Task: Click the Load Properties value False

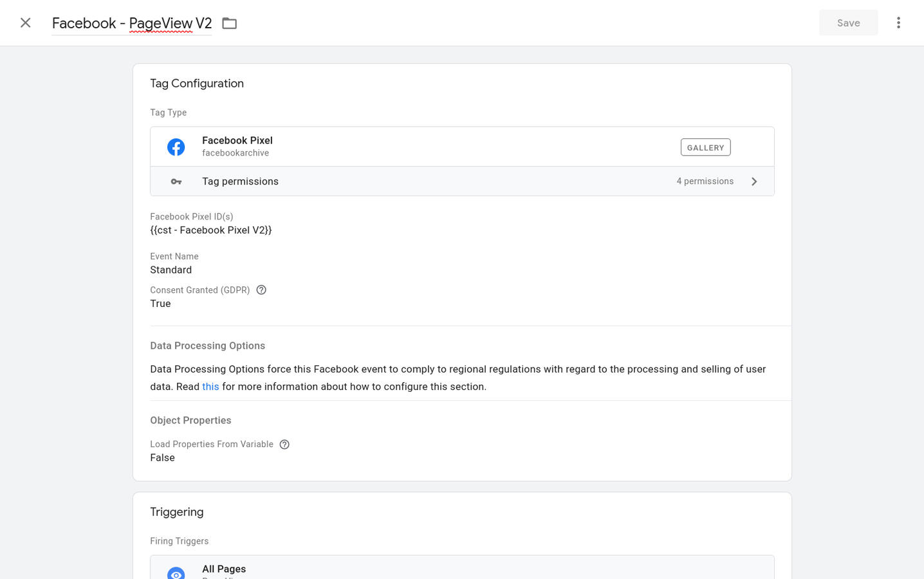Action: click(x=162, y=458)
